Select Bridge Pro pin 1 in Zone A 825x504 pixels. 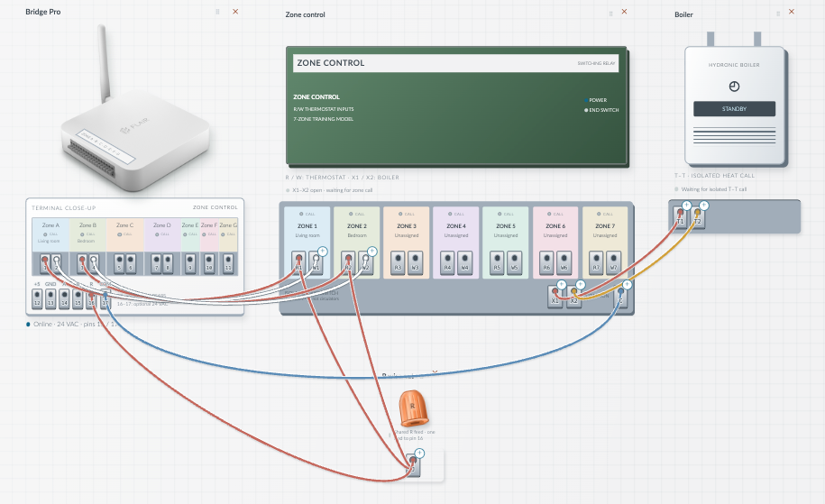pyautogui.click(x=45, y=263)
